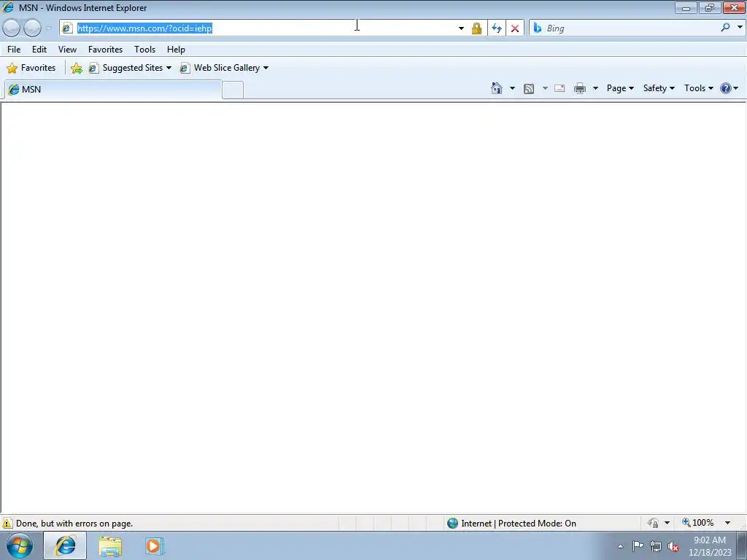
Task: Show hidden tray icons arrow
Action: pos(620,546)
